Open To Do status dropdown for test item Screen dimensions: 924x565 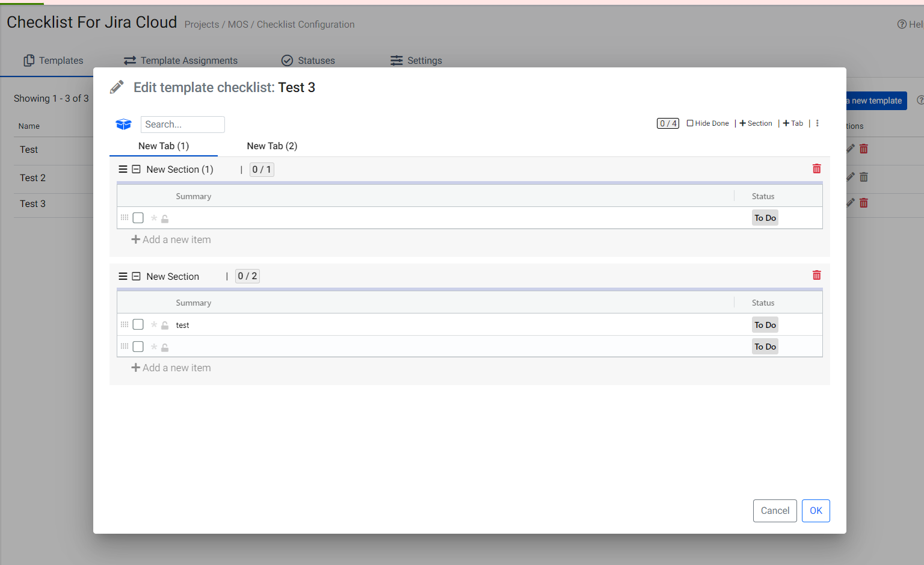765,325
